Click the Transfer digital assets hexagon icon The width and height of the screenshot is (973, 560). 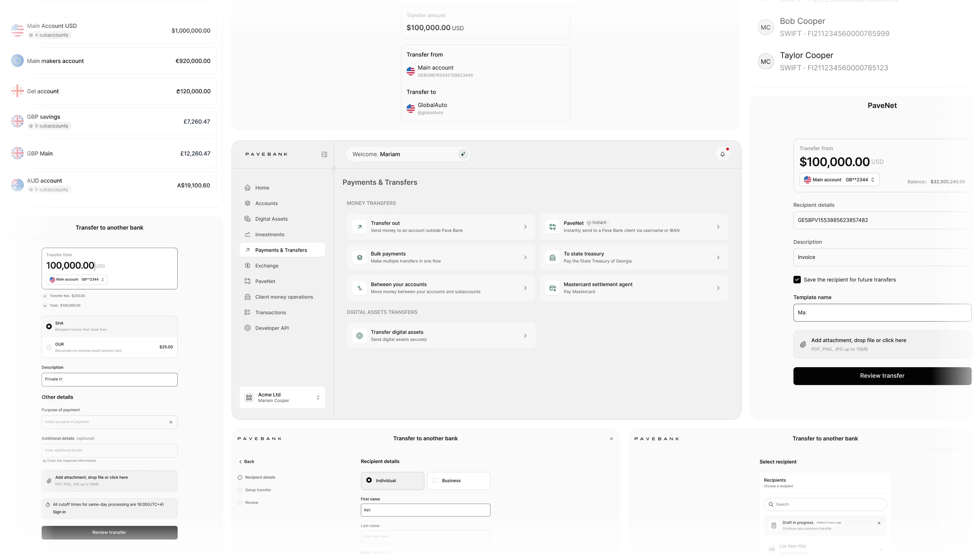click(359, 336)
